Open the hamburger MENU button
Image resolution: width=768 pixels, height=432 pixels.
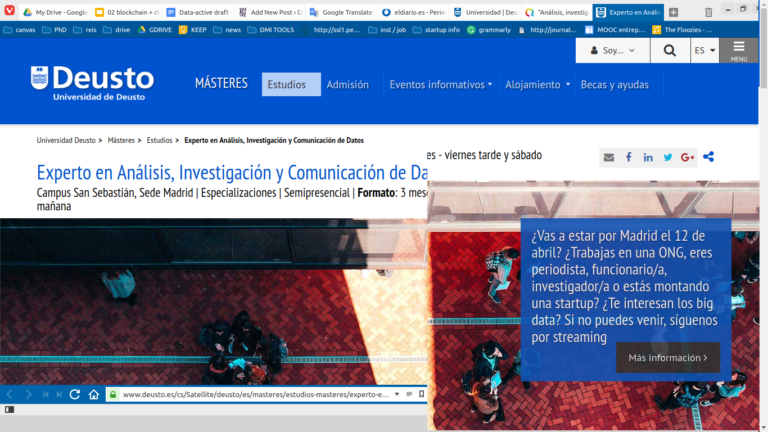pos(738,51)
